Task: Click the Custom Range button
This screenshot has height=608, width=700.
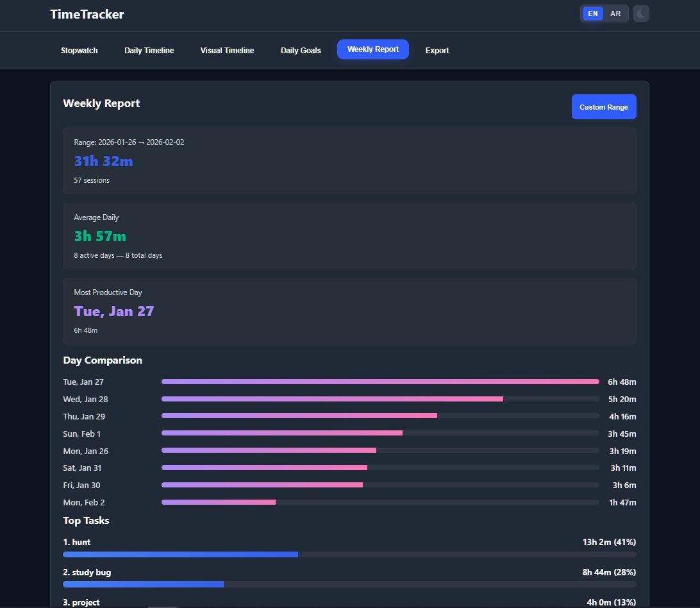Action: tap(604, 106)
